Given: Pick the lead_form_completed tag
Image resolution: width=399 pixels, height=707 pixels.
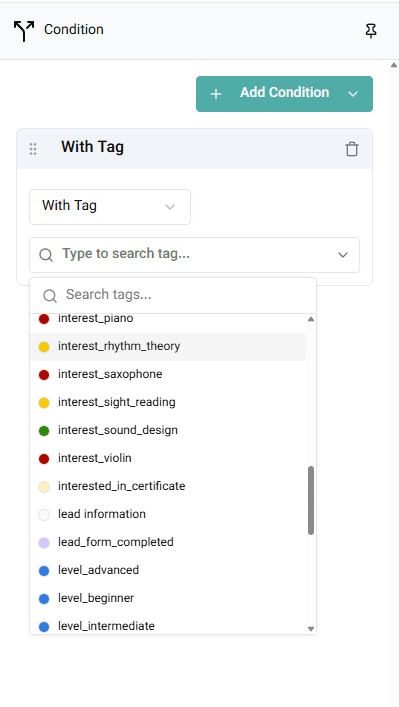Looking at the screenshot, I should pos(168,542).
